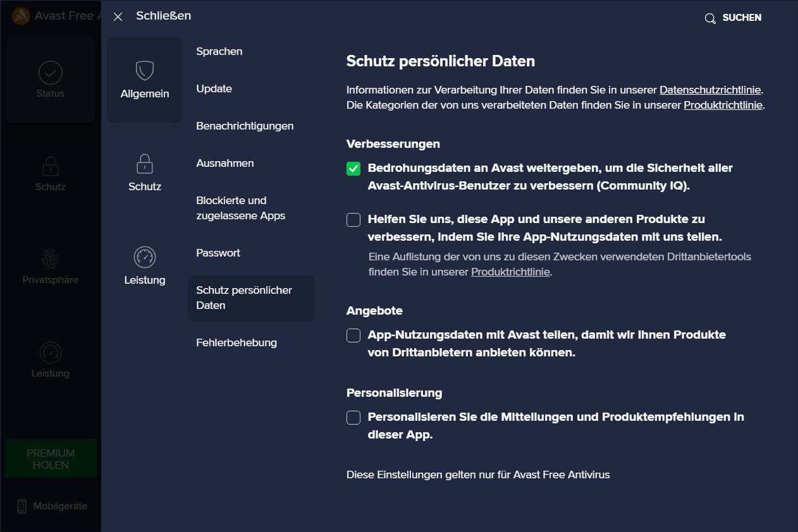Screen dimensions: 798x532
Task: Select Privatsphäre fingerprint icon in background sidebar
Action: pyautogui.click(x=51, y=260)
